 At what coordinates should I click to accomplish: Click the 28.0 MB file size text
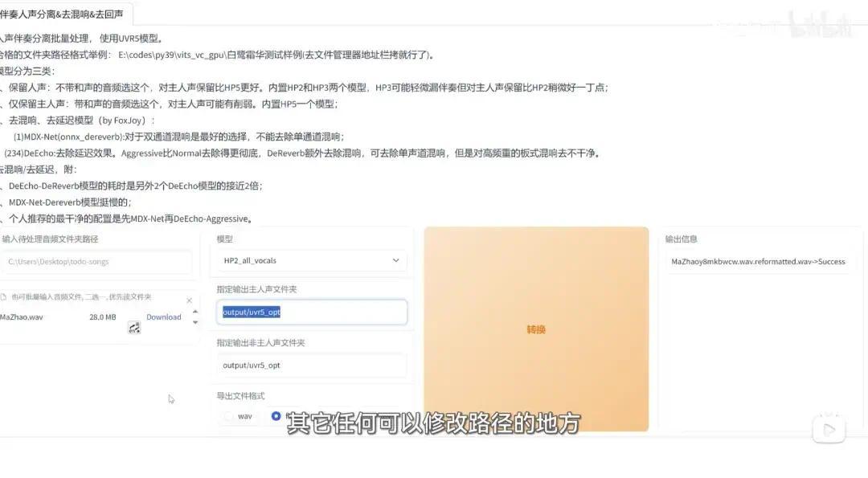tap(102, 317)
